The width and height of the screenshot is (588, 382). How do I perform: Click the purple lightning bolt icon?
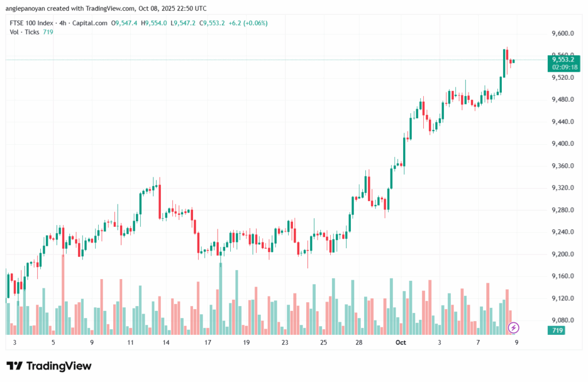coord(514,328)
